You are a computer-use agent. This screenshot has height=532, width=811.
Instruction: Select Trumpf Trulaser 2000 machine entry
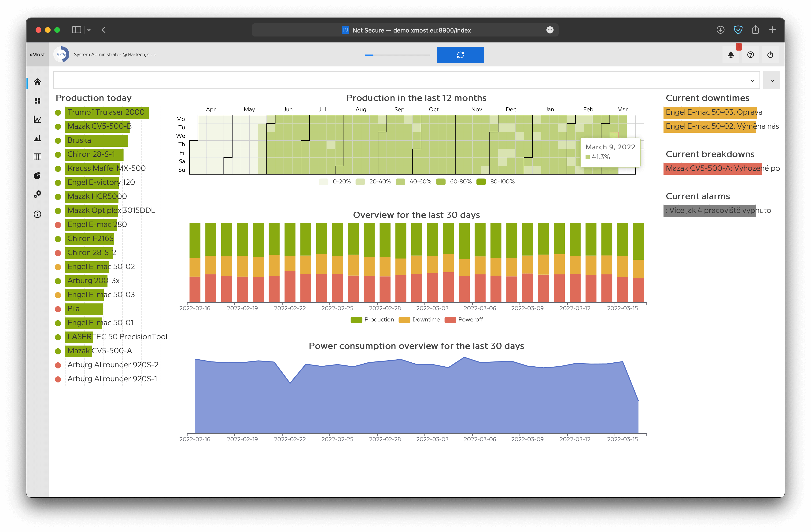click(106, 112)
